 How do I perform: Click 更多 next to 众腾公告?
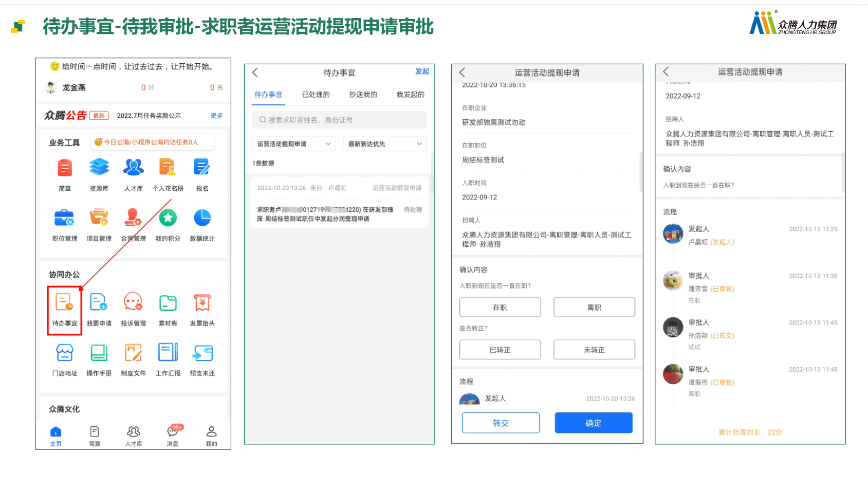tap(217, 116)
